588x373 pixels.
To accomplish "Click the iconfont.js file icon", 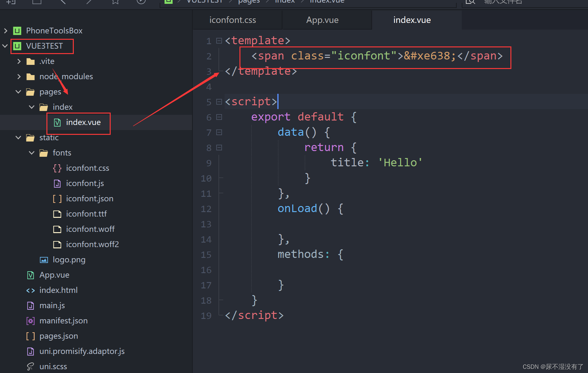I will click(x=57, y=183).
